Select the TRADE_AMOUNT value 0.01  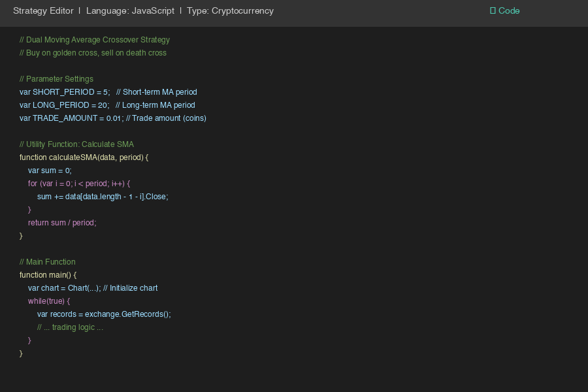[114, 118]
